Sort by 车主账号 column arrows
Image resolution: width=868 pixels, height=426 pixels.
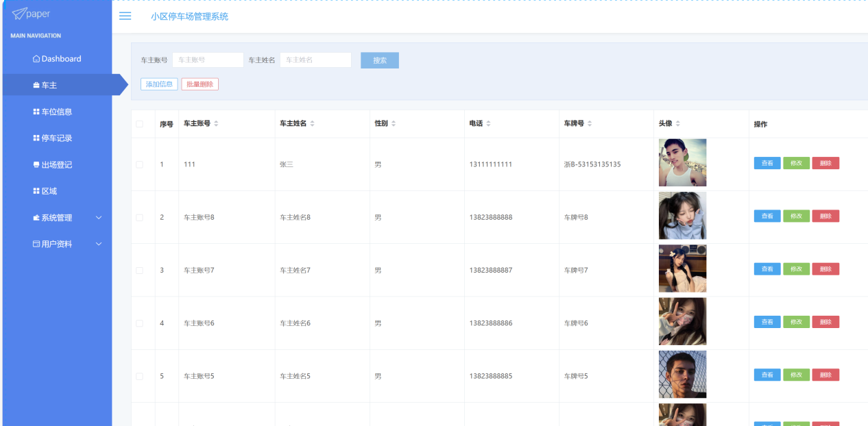coord(216,124)
